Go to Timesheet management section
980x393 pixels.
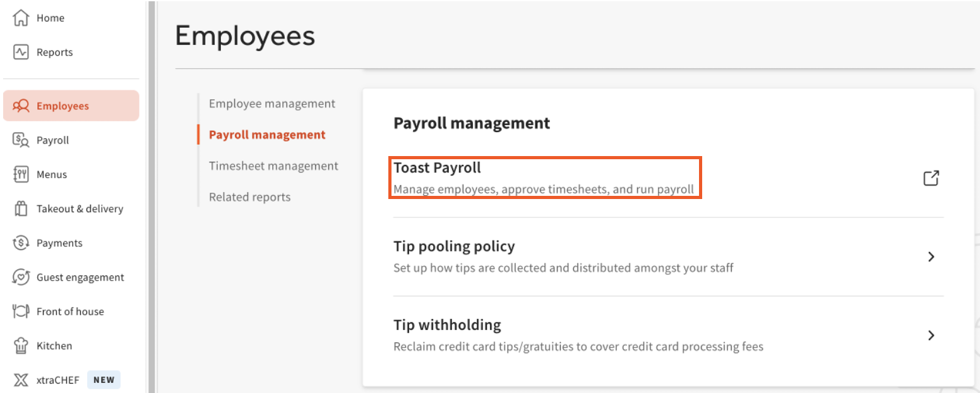click(273, 166)
